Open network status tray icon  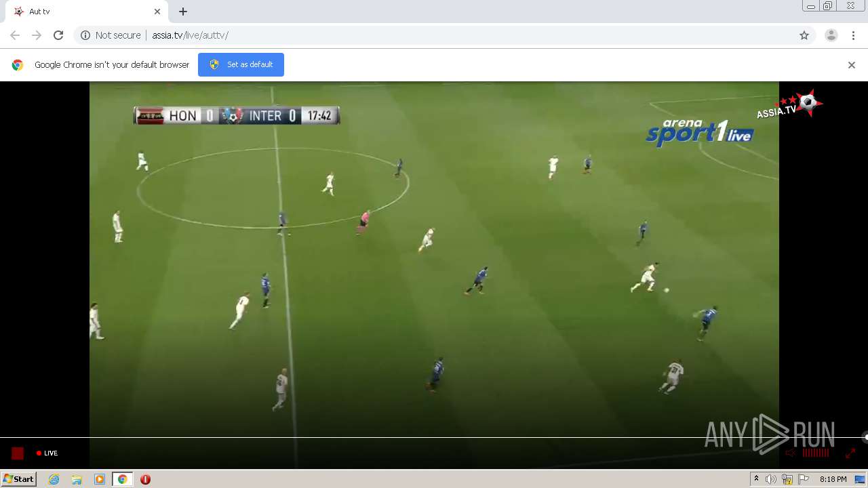click(x=787, y=479)
